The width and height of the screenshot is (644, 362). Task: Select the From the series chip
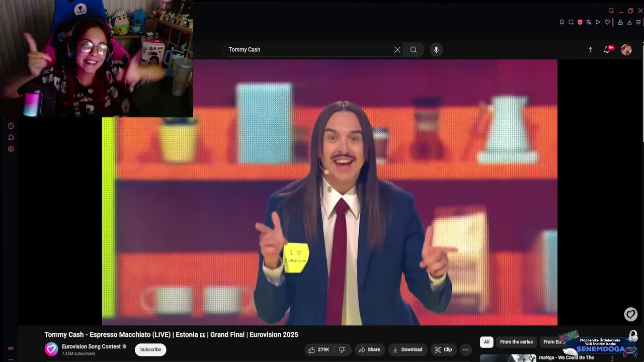point(516,342)
